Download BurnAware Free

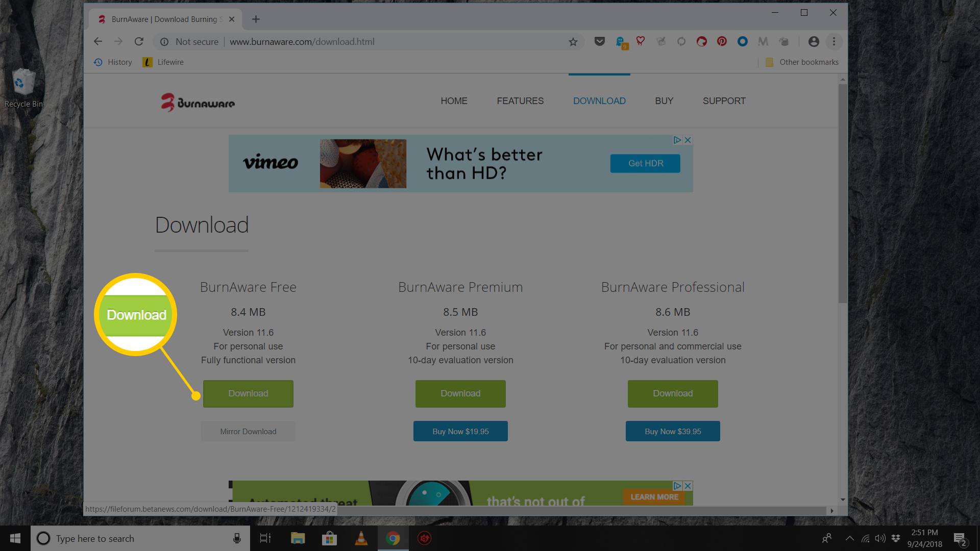click(248, 394)
